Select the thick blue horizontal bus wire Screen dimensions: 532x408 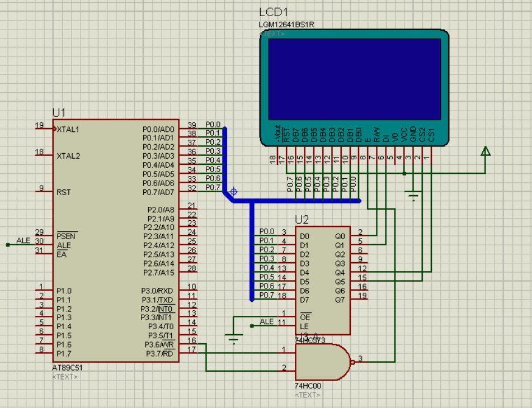point(296,201)
